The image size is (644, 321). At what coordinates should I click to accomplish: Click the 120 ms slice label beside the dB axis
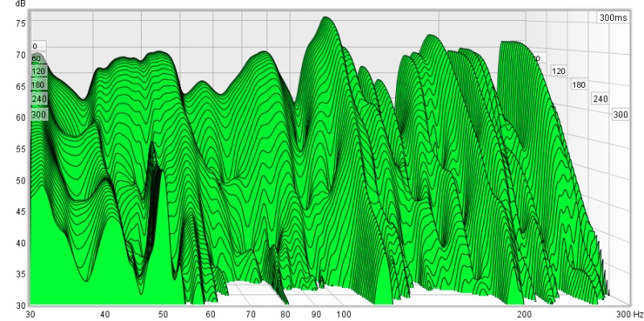(x=39, y=72)
